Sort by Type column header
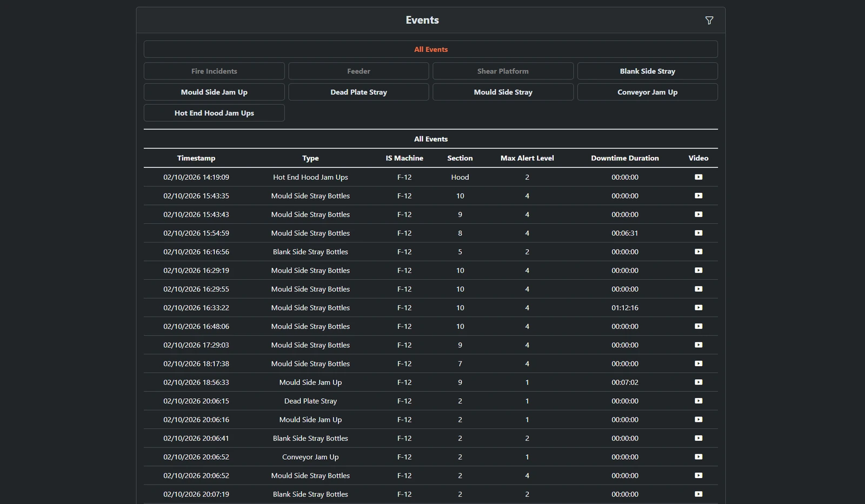 point(310,158)
